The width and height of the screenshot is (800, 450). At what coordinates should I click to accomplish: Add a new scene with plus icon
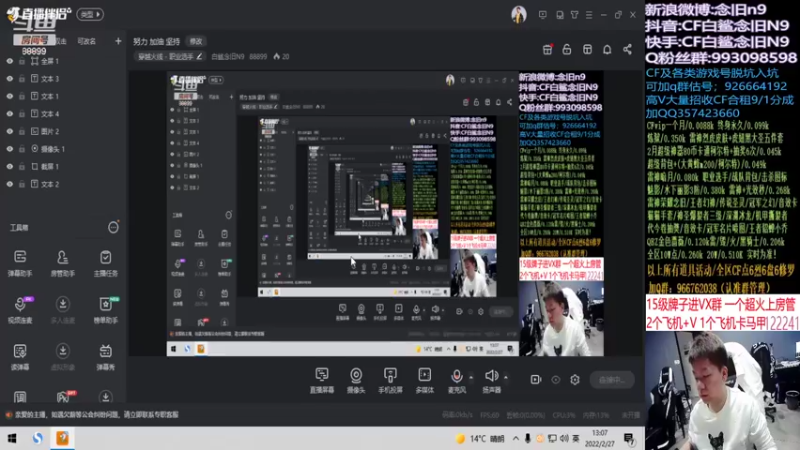click(x=118, y=41)
